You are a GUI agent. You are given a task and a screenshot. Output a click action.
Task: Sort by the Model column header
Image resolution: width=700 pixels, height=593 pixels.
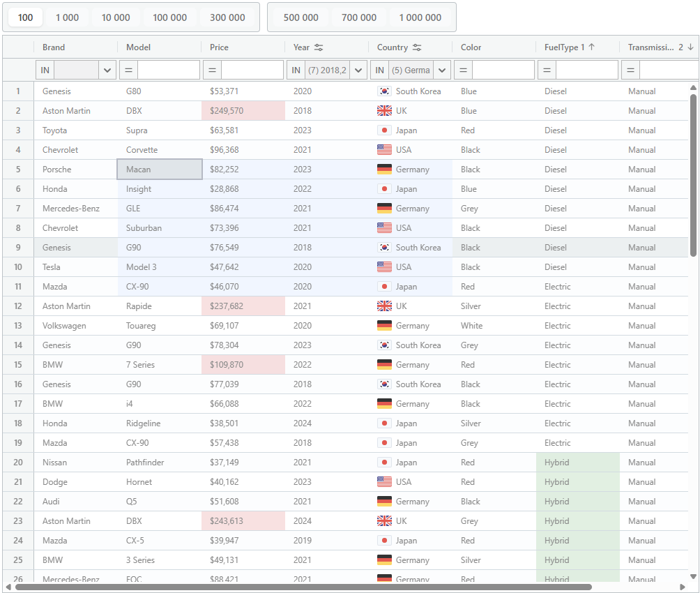tap(160, 47)
